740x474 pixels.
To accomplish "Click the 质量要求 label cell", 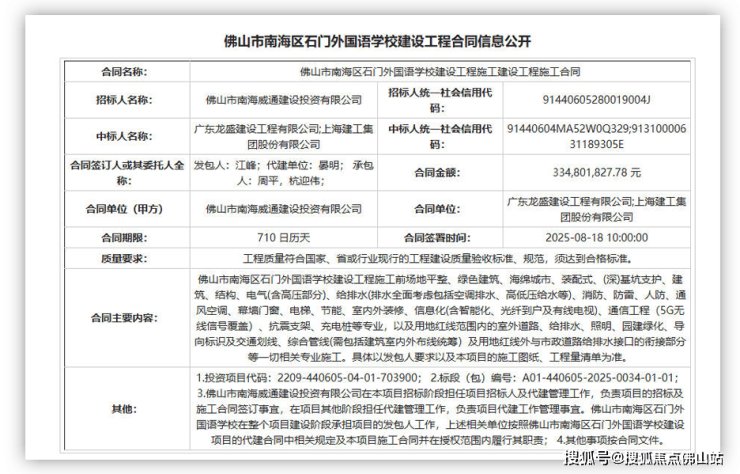I will coord(127,259).
